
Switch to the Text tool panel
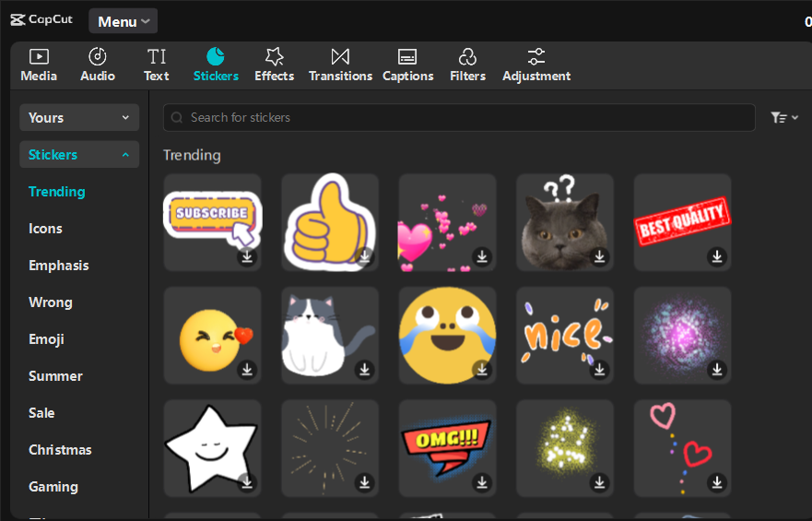click(x=157, y=65)
